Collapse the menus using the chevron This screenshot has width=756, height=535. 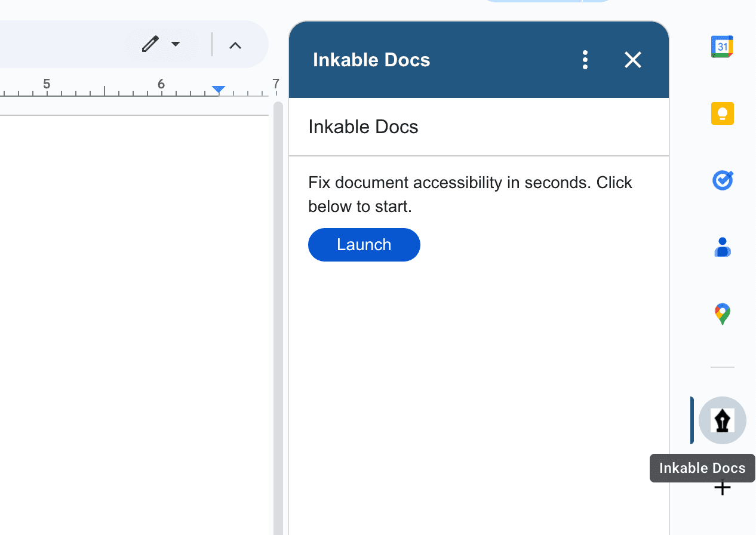click(x=235, y=44)
